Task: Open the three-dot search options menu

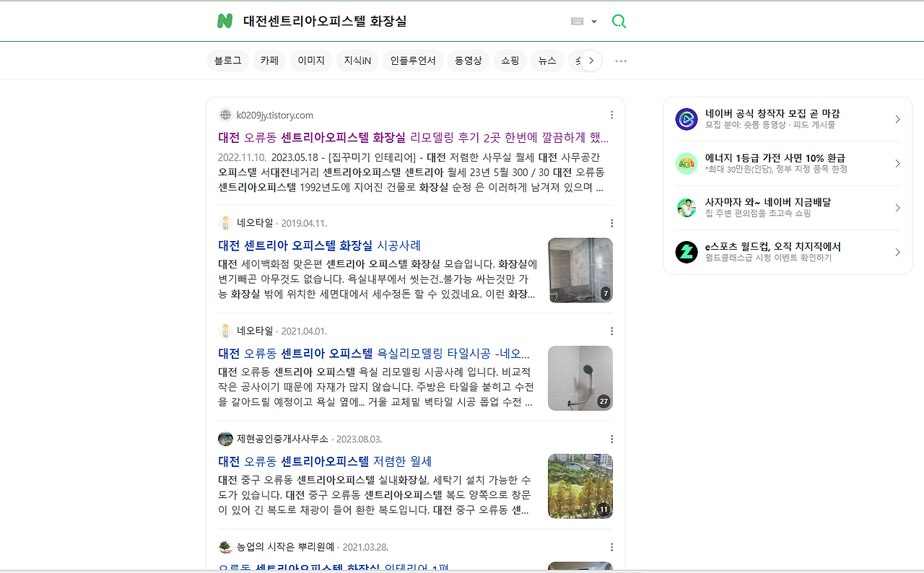Action: (x=621, y=61)
